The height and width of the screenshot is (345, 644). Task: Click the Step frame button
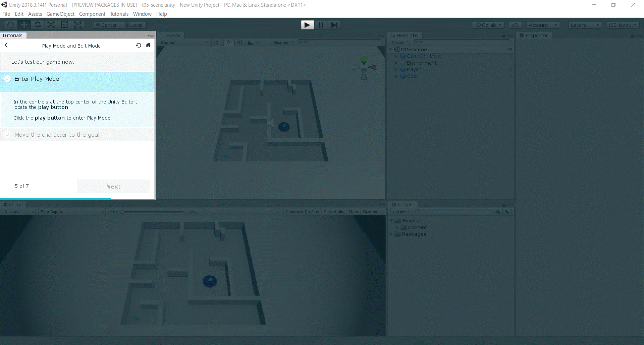tap(334, 25)
